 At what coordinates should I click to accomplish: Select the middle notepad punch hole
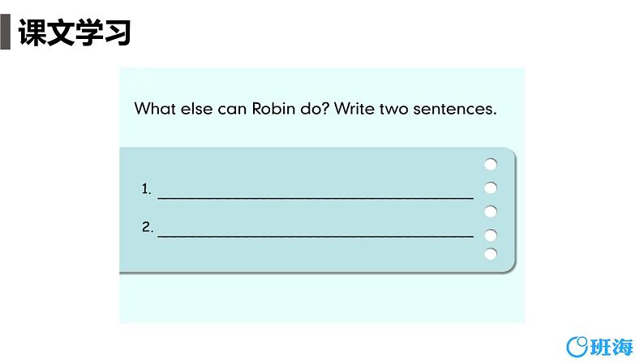[491, 211]
